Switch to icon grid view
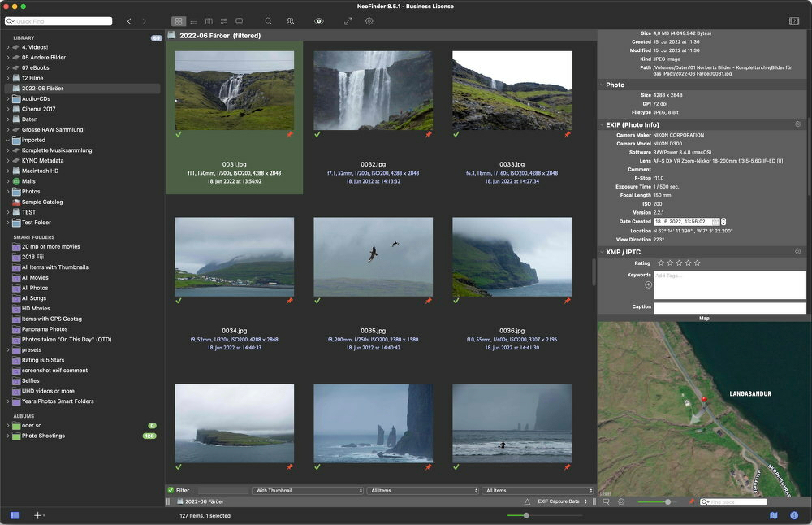Screen dimensions: 812x525 (x=179, y=21)
